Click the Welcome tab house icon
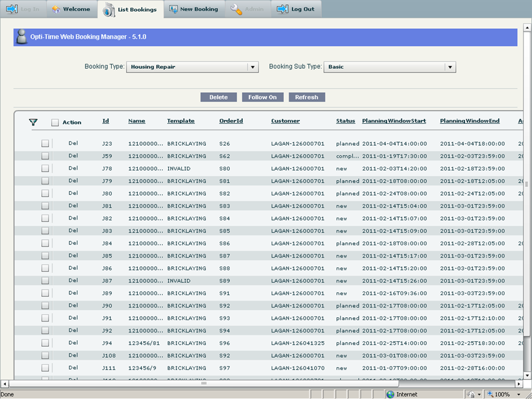This screenshot has width=532, height=399. coord(56,9)
